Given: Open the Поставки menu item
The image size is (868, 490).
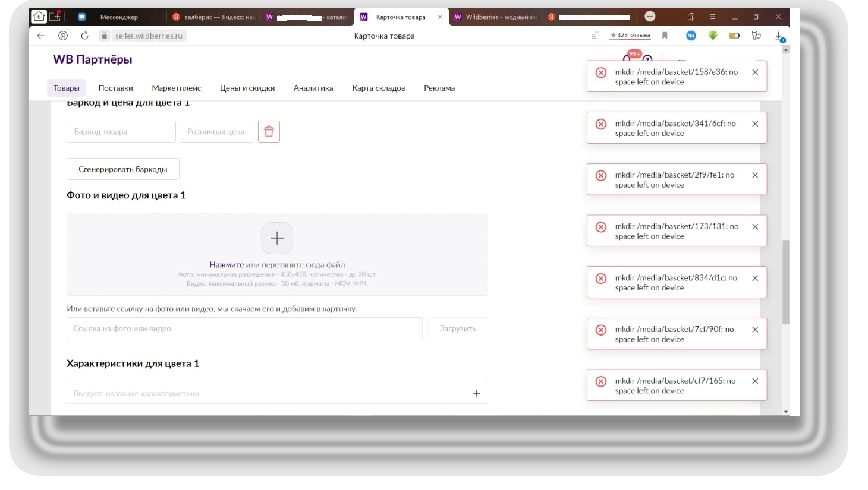Looking at the screenshot, I should click(x=116, y=88).
